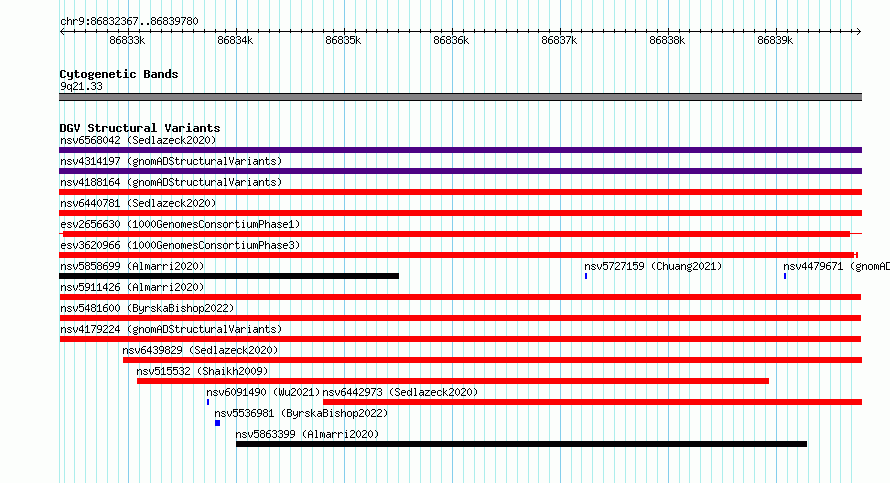Click the left arrowhead of the ruler
This screenshot has height=483, width=890.
coord(62,31)
